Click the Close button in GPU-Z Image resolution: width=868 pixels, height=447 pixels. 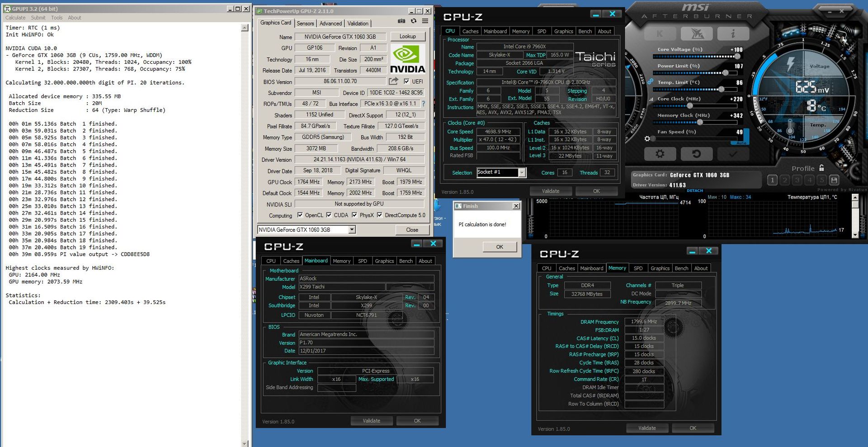click(412, 230)
